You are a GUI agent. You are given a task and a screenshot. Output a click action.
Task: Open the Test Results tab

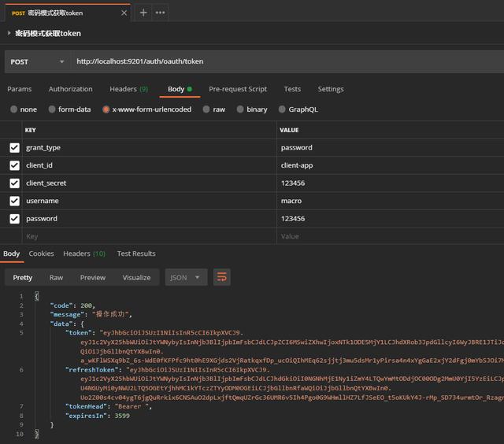pyautogui.click(x=136, y=253)
